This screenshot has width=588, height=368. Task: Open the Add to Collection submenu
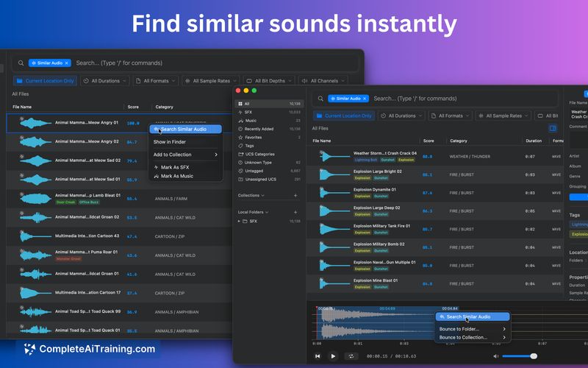pos(186,155)
